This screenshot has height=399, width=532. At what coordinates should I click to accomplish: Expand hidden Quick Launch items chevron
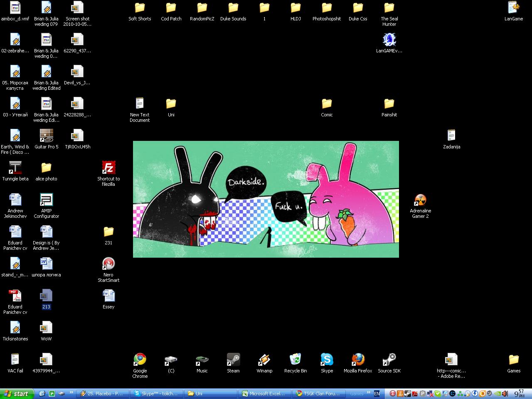[x=71, y=393]
